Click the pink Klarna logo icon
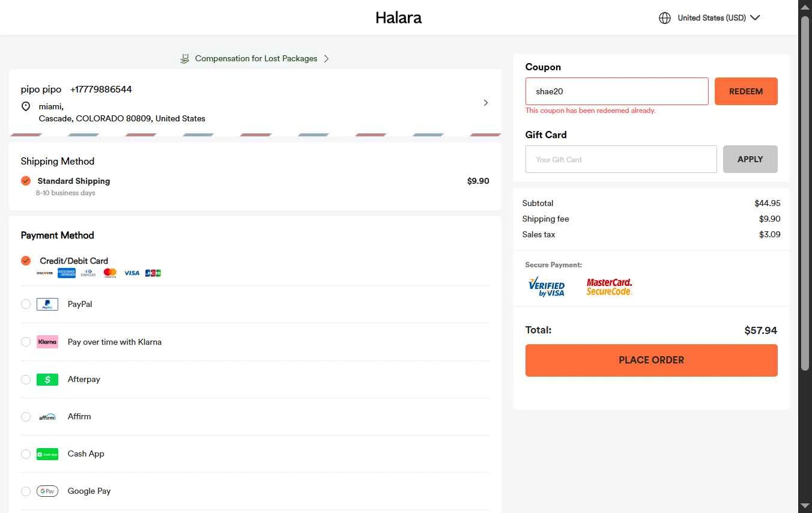 pyautogui.click(x=47, y=342)
